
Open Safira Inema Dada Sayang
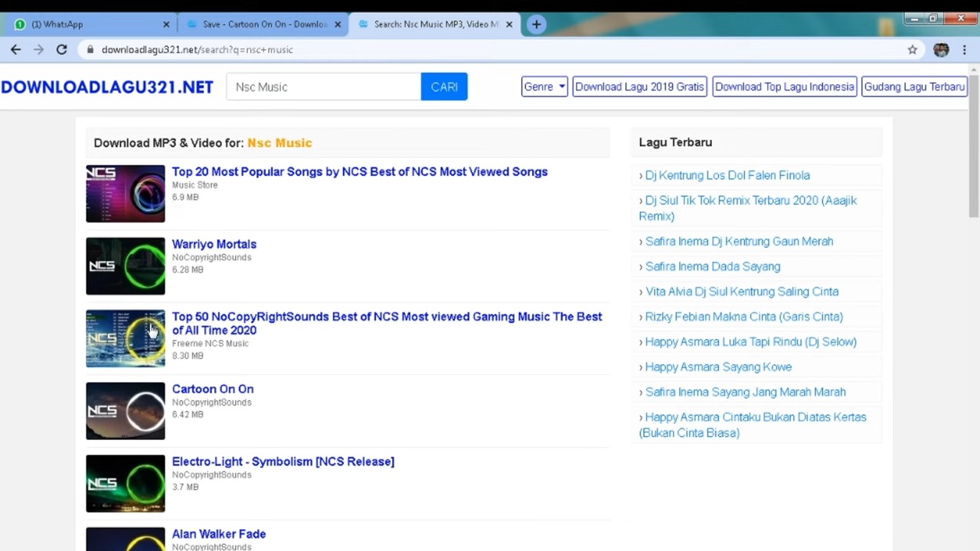pos(713,266)
